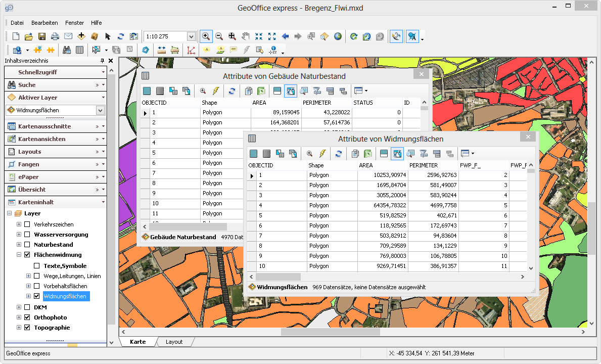This screenshot has width=601, height=364.
Task: Click the globe full extent icon
Action: (338, 36)
